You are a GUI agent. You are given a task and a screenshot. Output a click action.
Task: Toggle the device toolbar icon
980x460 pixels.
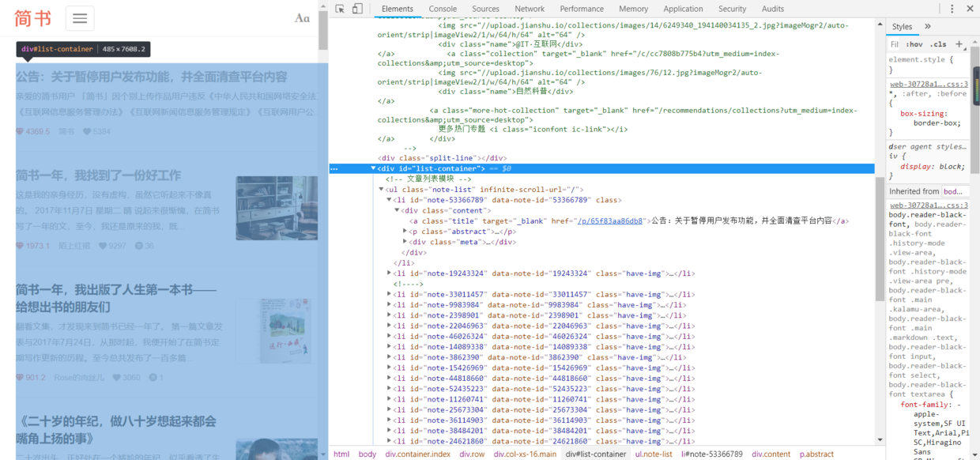click(357, 9)
